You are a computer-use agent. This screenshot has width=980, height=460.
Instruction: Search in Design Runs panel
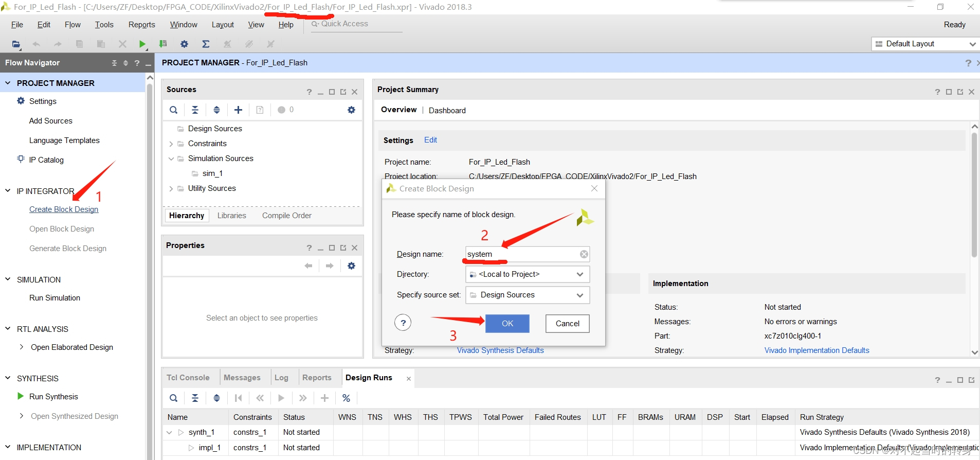[174, 398]
